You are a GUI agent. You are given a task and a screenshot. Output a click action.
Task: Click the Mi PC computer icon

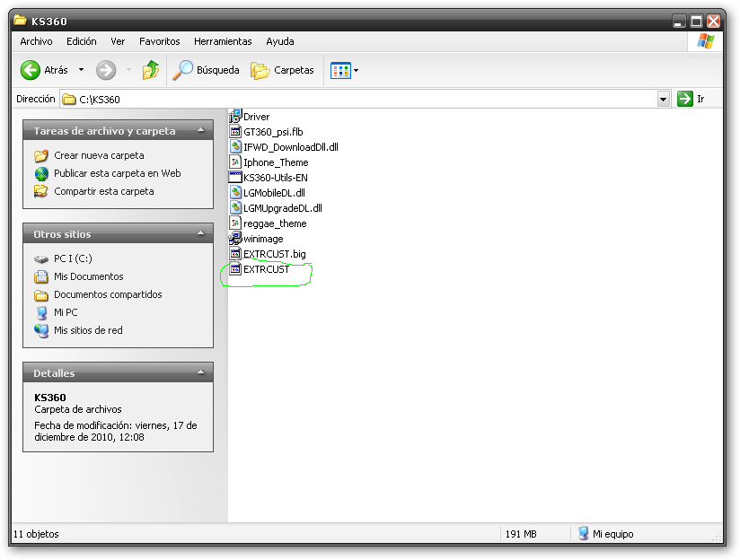coord(41,312)
